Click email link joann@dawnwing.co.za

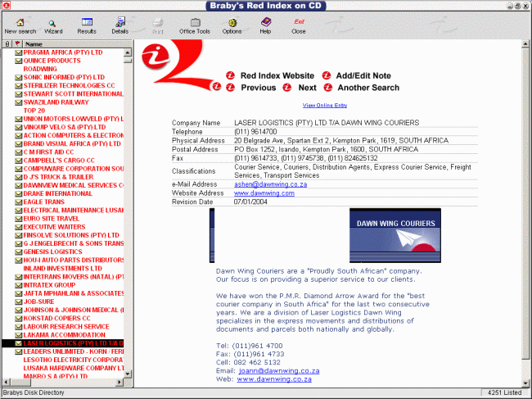[279, 371]
